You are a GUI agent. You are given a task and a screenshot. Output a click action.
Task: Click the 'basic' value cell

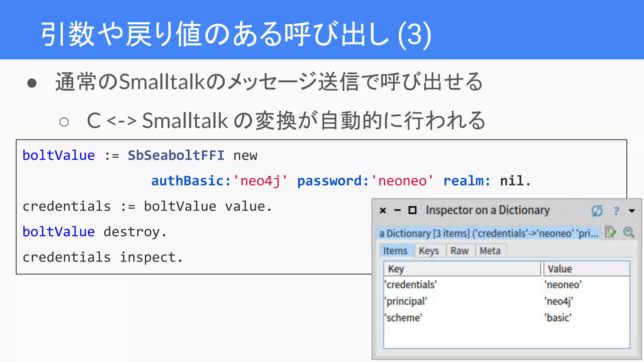[x=558, y=318]
